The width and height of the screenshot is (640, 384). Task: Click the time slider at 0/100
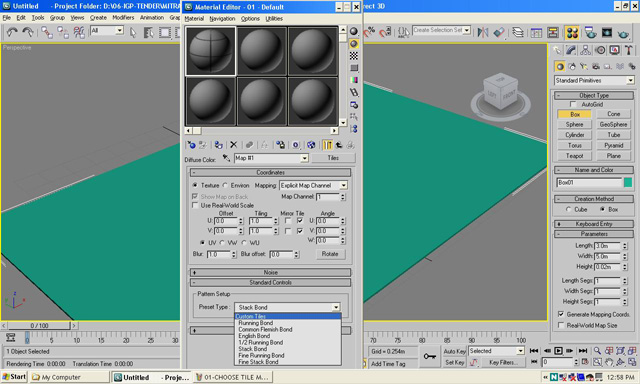click(39, 326)
